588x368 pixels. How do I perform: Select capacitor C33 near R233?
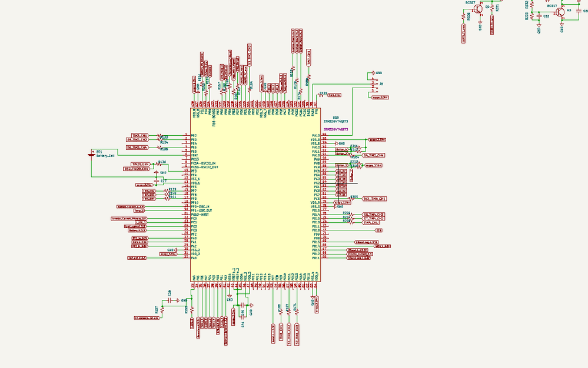coord(539,16)
